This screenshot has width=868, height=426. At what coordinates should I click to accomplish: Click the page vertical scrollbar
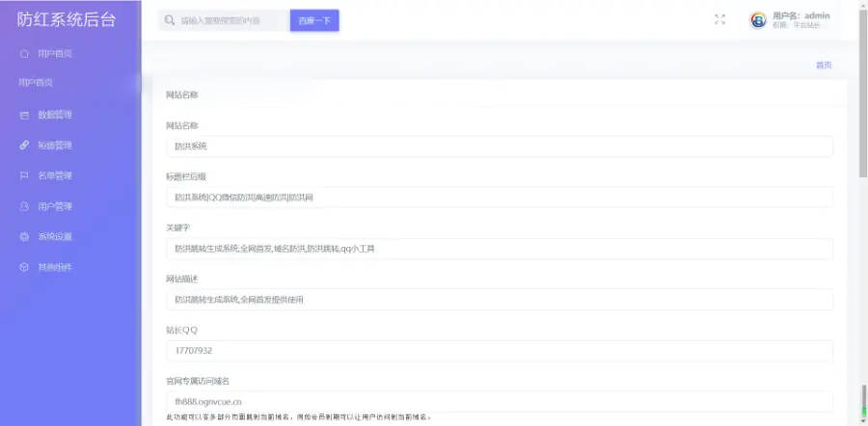862,212
